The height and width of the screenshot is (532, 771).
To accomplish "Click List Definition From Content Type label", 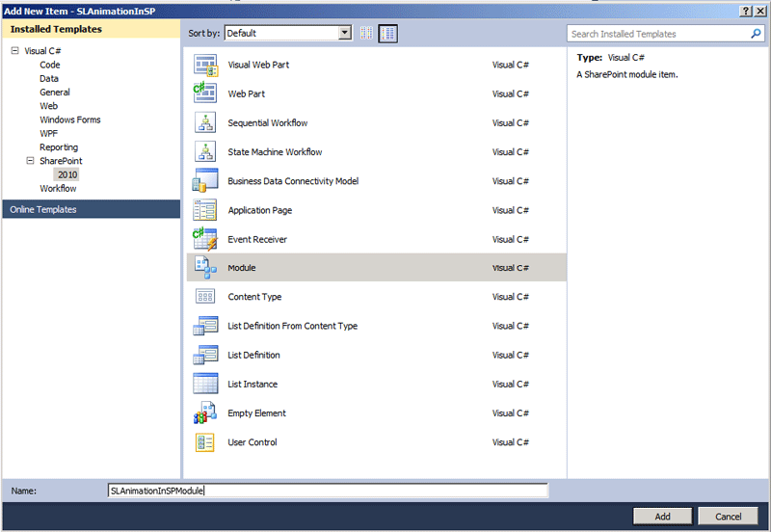I will 293,326.
